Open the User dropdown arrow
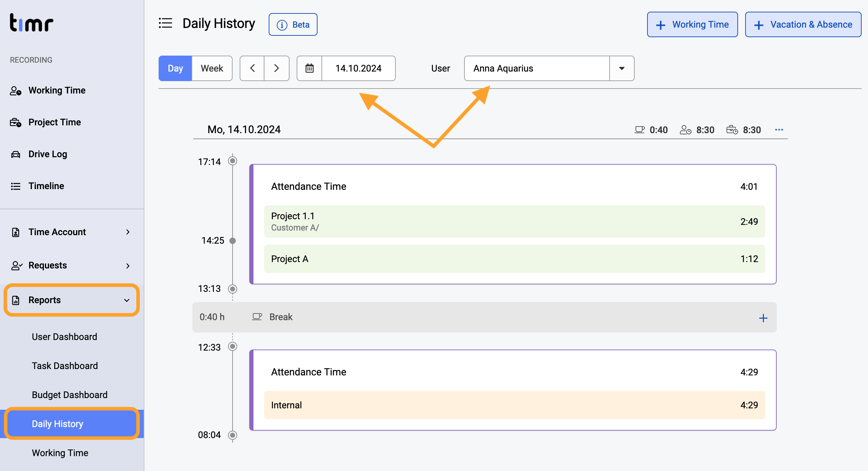868x471 pixels. 622,68
